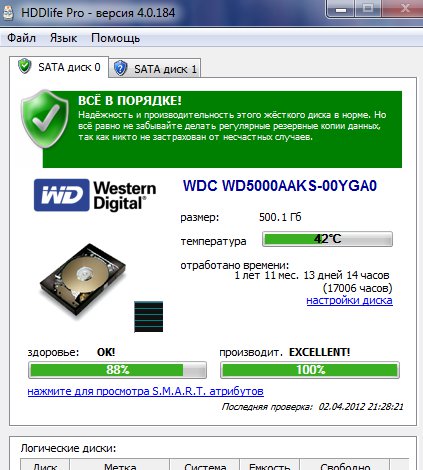Click the large green checkmark shield icon
Screen dimensions: 423x470
[44, 120]
